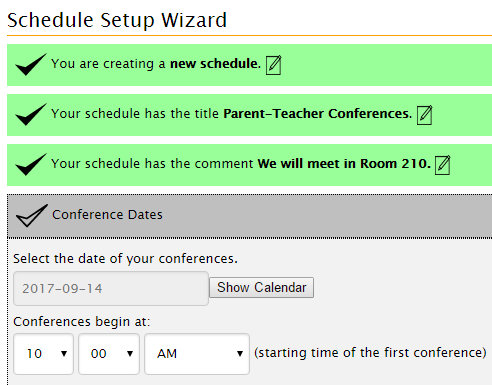492x385 pixels.
Task: Click the bold We will meet in Room 210 text
Action: tap(344, 164)
